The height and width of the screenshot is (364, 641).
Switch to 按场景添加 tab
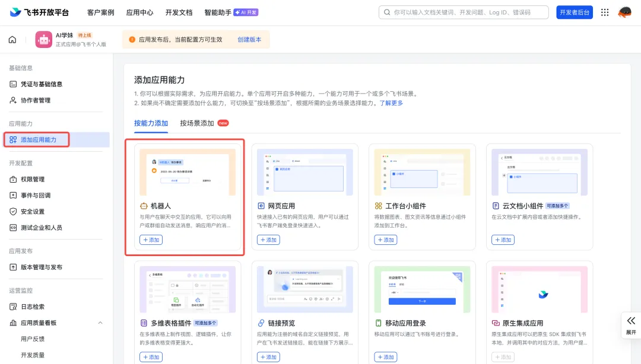click(x=197, y=123)
